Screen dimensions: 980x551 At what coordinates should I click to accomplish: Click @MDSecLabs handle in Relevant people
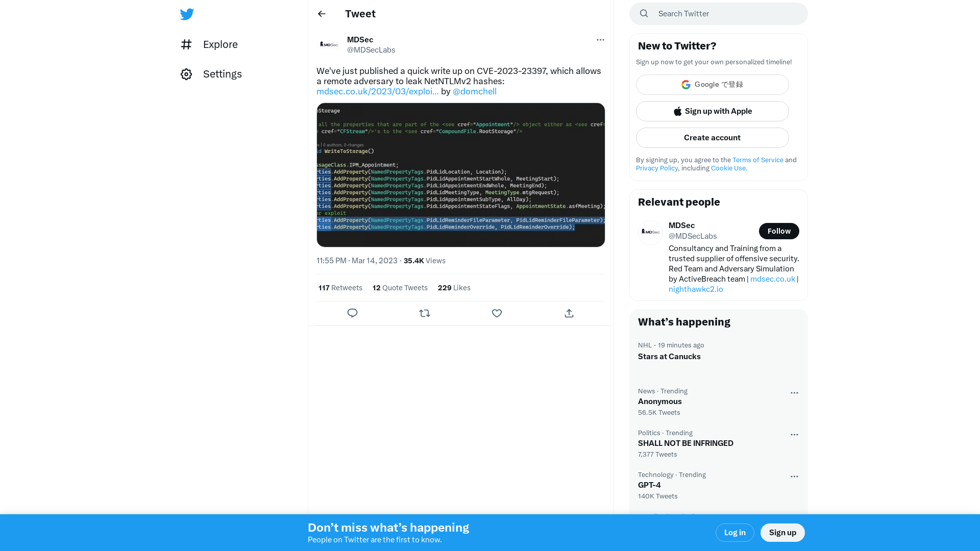pos(693,236)
